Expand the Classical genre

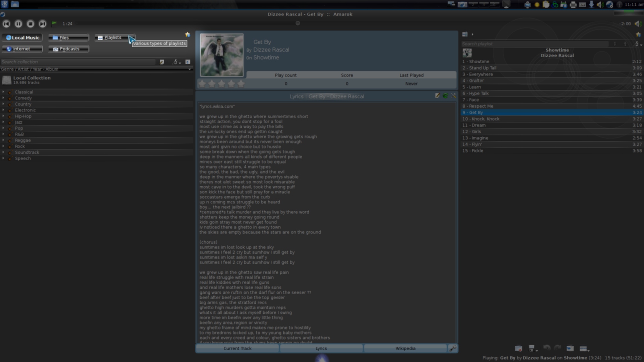click(x=3, y=92)
